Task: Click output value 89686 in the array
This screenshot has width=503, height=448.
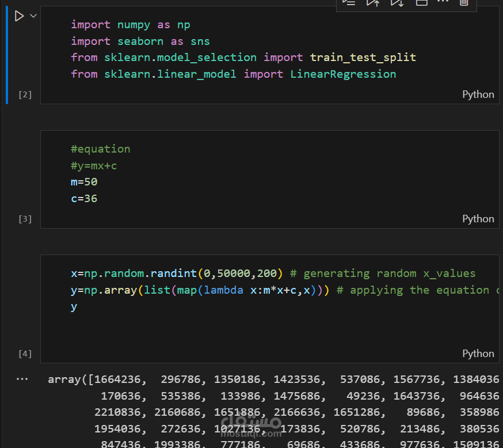Action: pos(423,412)
